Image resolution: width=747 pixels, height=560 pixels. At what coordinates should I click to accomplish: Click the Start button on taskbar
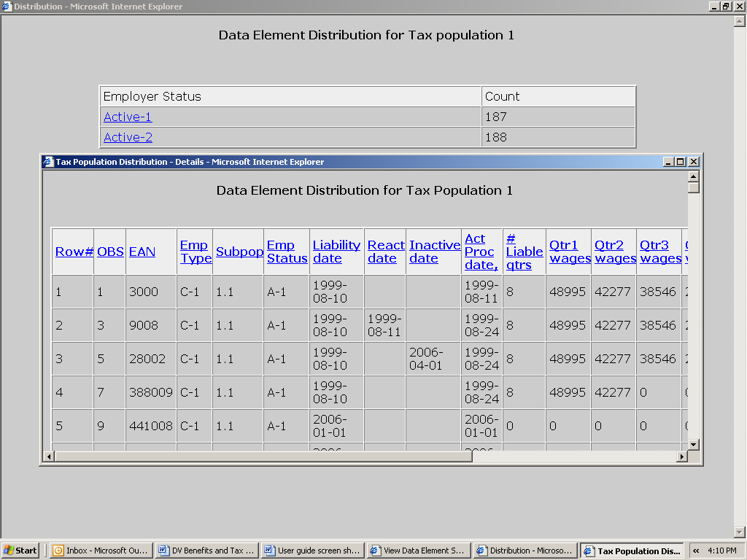(20, 551)
